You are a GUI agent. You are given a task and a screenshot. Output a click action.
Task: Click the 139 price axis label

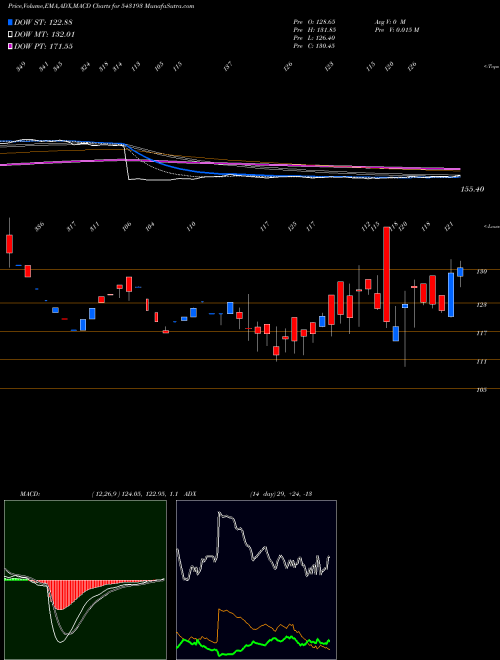481,272
